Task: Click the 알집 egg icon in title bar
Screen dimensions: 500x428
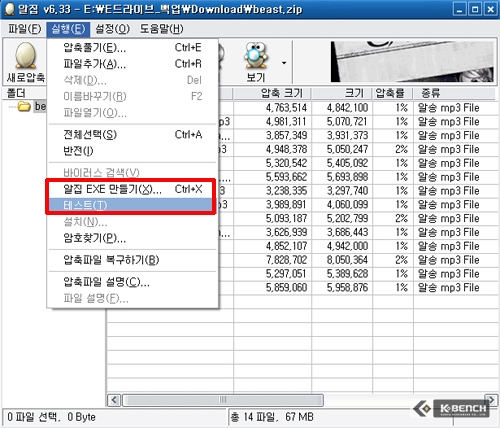Action: (x=9, y=9)
